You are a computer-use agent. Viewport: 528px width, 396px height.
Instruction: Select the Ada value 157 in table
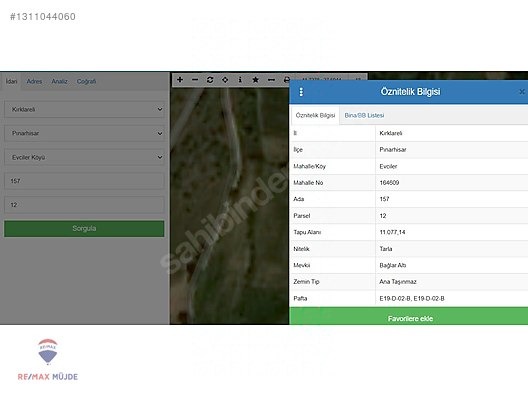(384, 199)
